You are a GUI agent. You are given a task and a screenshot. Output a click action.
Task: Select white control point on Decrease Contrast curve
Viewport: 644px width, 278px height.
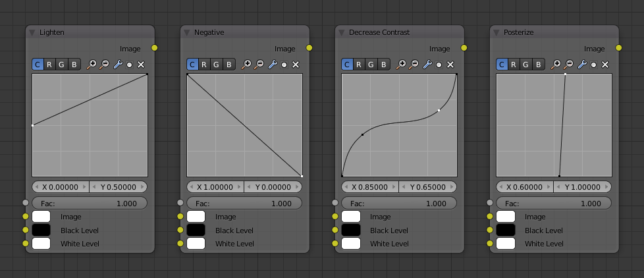click(439, 110)
